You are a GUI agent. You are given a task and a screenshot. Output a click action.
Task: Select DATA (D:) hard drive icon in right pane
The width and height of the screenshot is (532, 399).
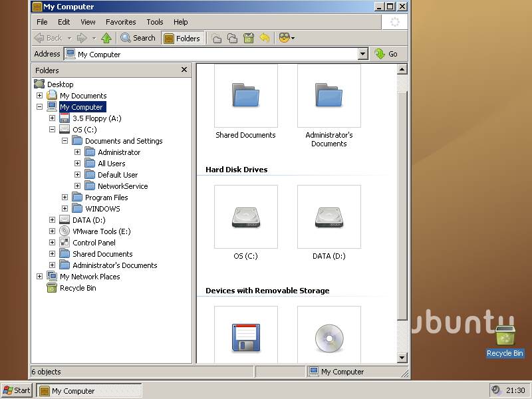pyautogui.click(x=329, y=217)
